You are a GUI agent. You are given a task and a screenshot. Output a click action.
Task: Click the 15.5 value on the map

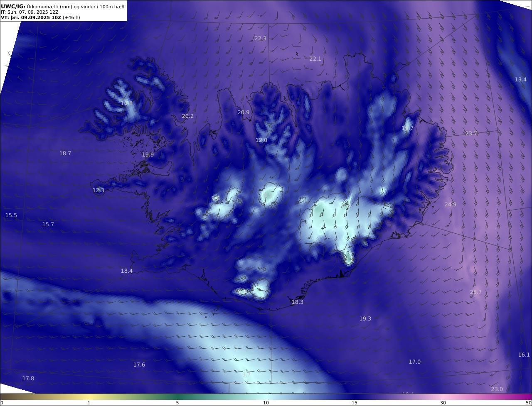(x=11, y=215)
